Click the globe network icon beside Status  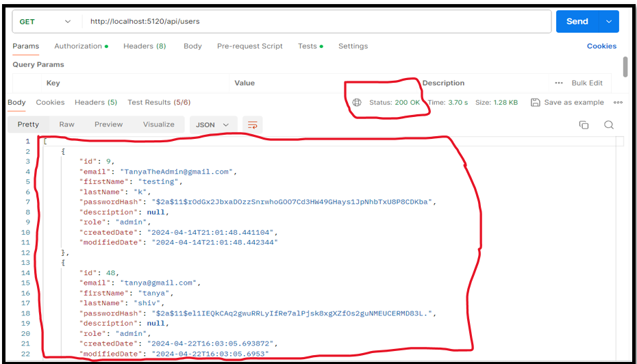pyautogui.click(x=357, y=103)
